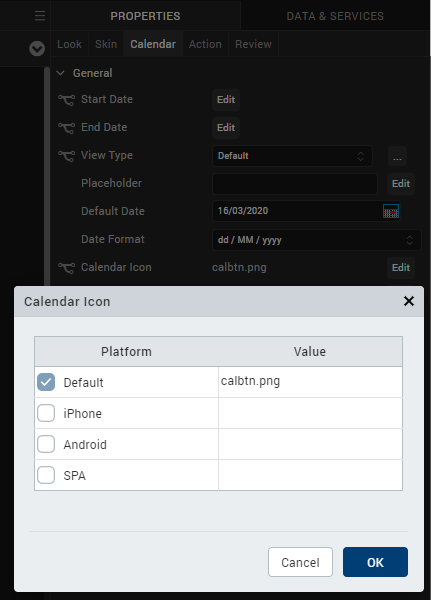Collapse the General section
Viewport: 431px width, 600px height.
tap(60, 73)
